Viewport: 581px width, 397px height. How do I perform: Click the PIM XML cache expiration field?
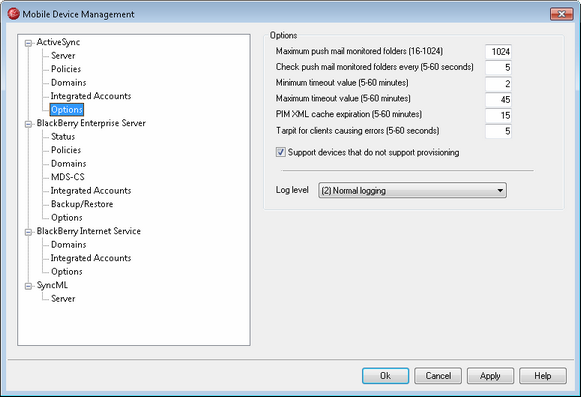498,115
